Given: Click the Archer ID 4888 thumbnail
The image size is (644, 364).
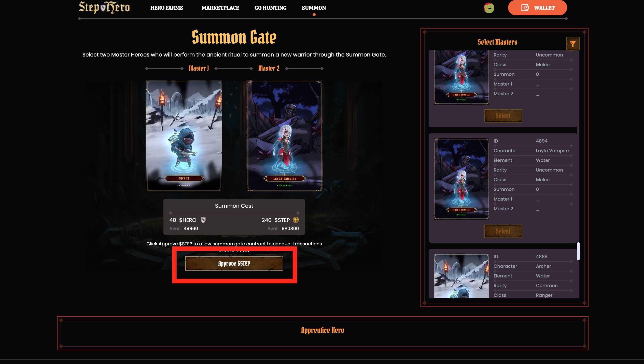Looking at the screenshot, I should pyautogui.click(x=461, y=276).
